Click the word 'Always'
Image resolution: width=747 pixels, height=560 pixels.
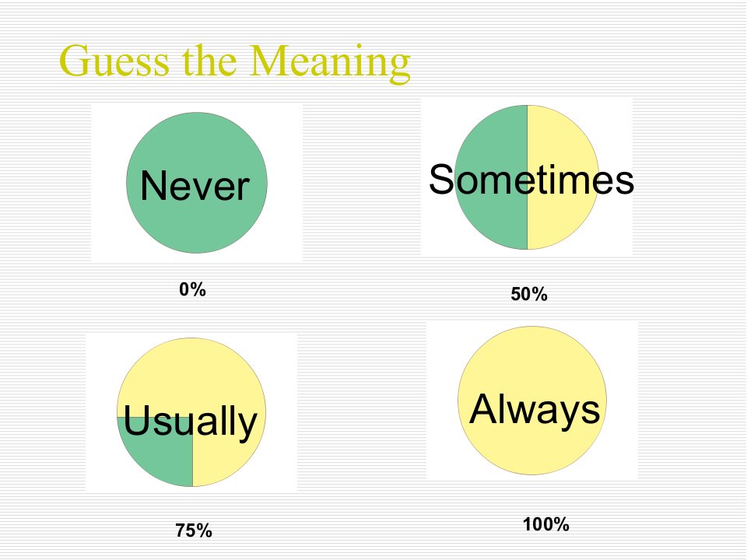click(535, 410)
